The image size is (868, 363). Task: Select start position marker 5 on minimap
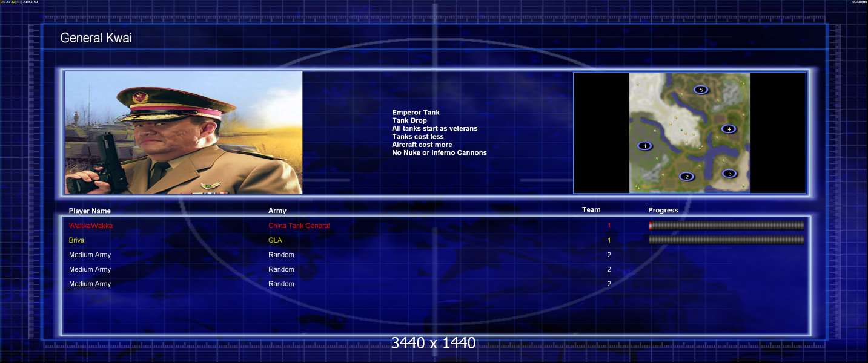[x=701, y=90]
